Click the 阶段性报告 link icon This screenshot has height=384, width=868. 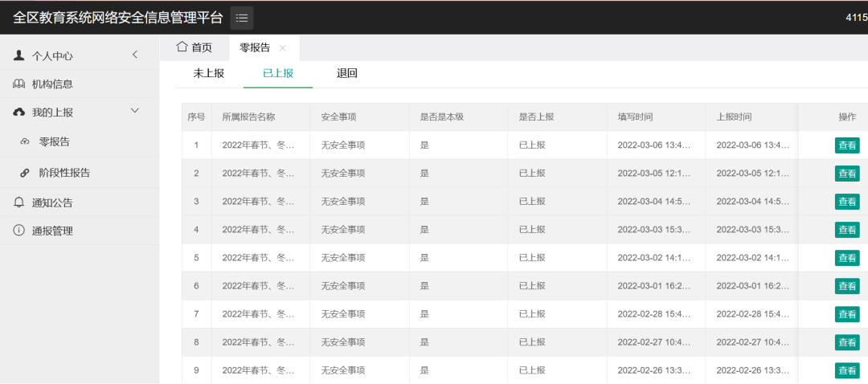click(x=25, y=173)
